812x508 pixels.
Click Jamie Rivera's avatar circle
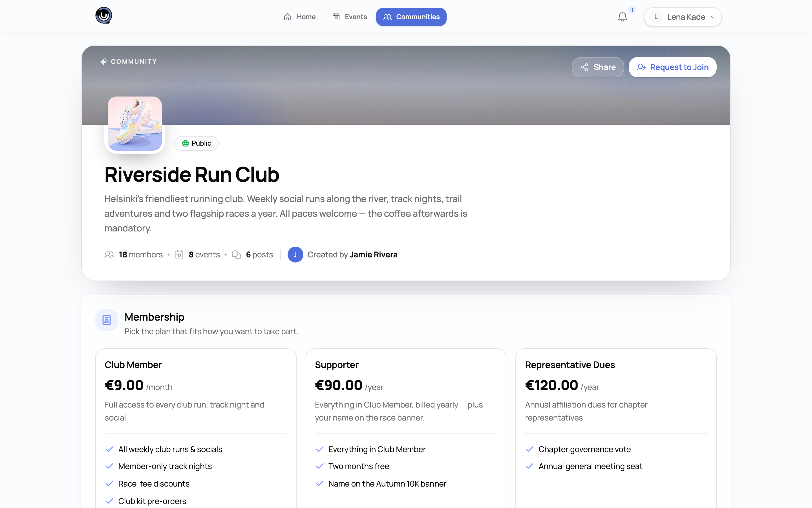(x=295, y=255)
